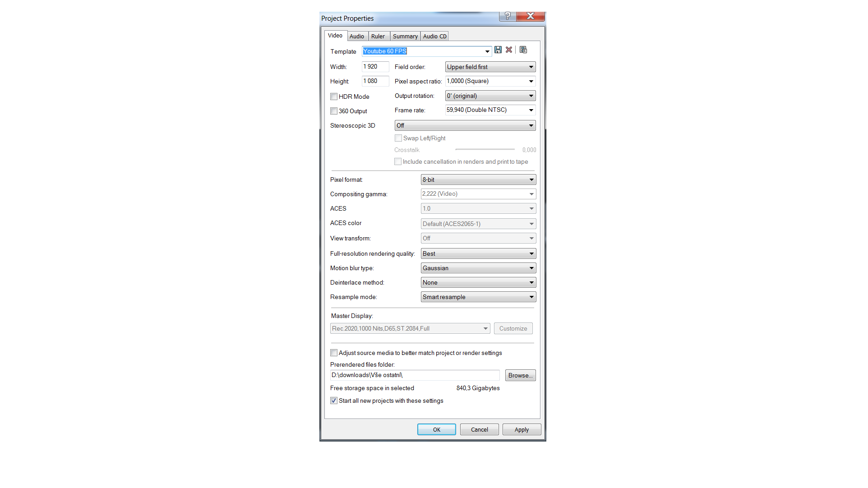The width and height of the screenshot is (868, 488).
Task: Click the Browse button for prerendered folder
Action: pyautogui.click(x=520, y=375)
